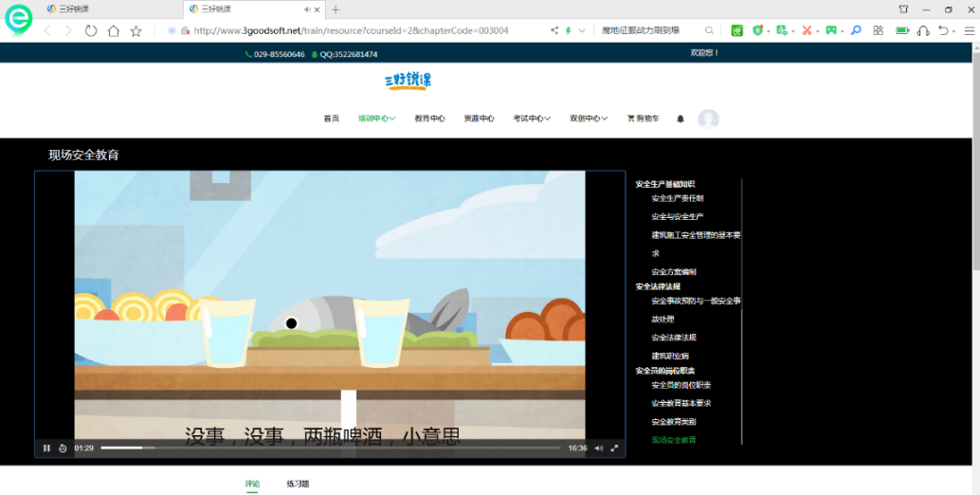The width and height of the screenshot is (980, 495).
Task: Open the 安全教育类别 chapter
Action: [674, 421]
